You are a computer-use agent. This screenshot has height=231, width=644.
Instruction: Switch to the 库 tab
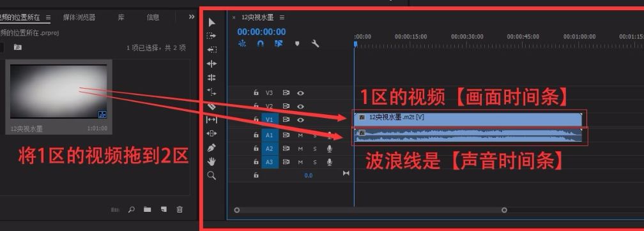[121, 17]
